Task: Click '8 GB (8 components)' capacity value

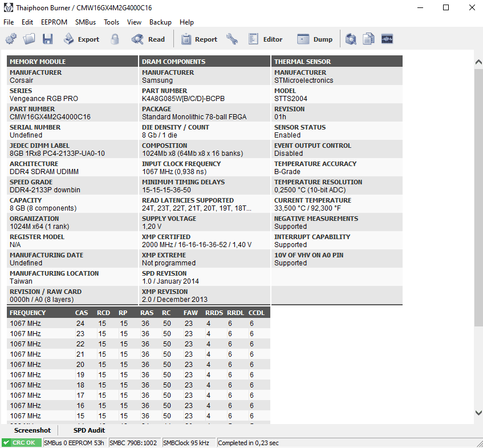Action: [43, 208]
